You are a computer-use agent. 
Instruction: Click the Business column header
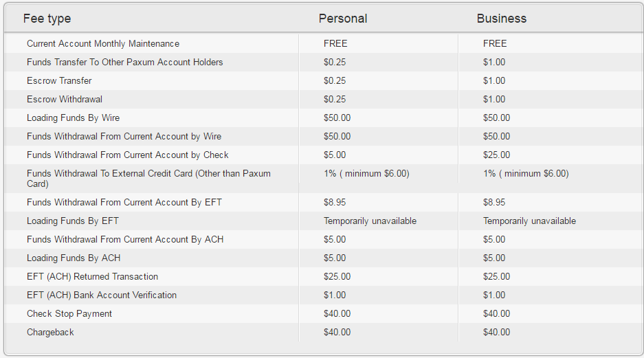pos(501,19)
